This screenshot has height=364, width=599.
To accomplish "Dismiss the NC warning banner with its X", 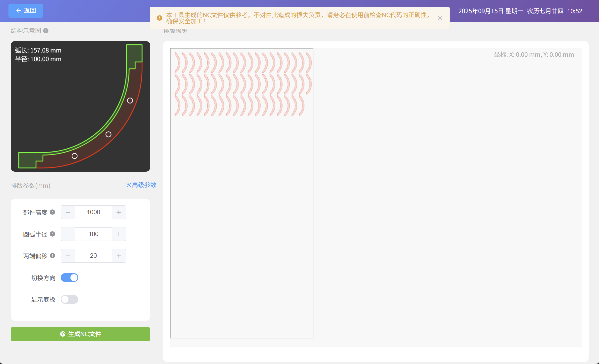I will point(440,18).
